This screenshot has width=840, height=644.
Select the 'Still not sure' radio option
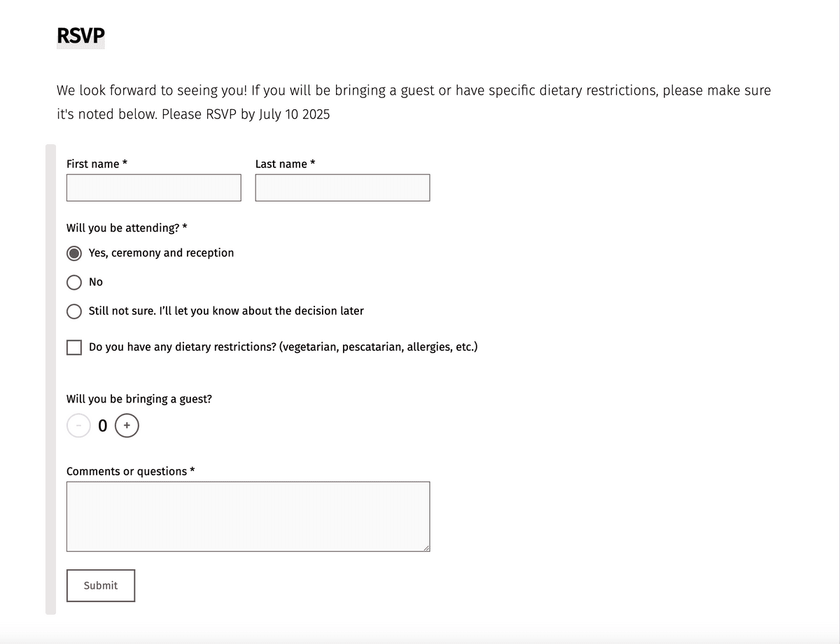75,311
